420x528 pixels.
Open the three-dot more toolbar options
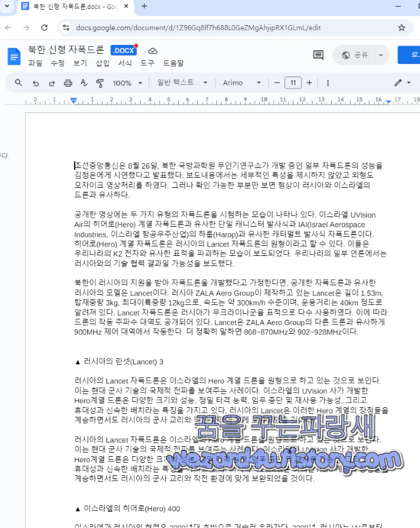click(328, 83)
